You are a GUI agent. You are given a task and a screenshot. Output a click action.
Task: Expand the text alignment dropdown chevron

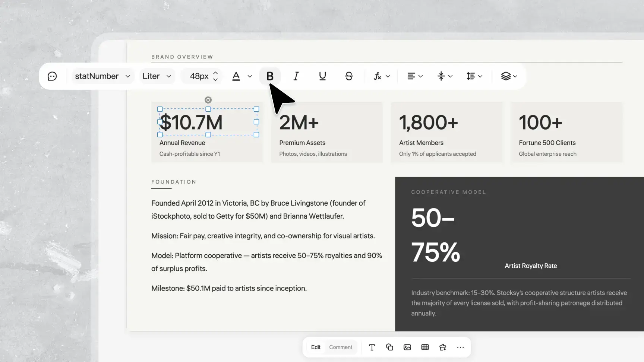pyautogui.click(x=421, y=76)
